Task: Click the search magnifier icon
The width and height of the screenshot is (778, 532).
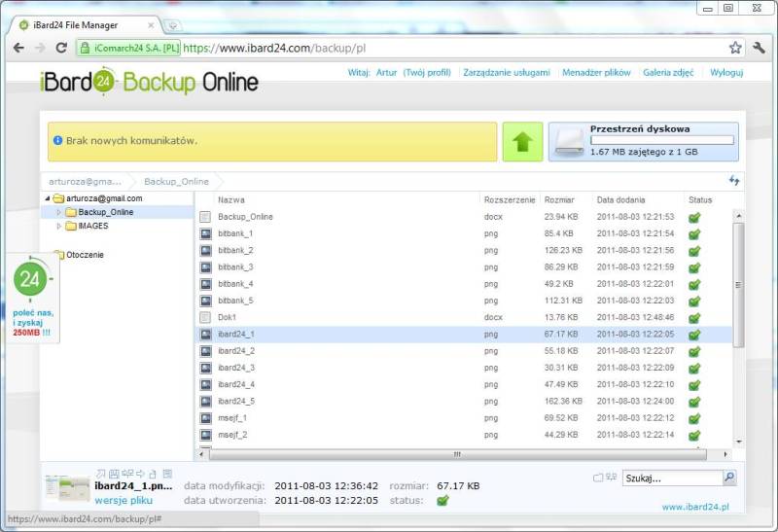Action: 729,478
